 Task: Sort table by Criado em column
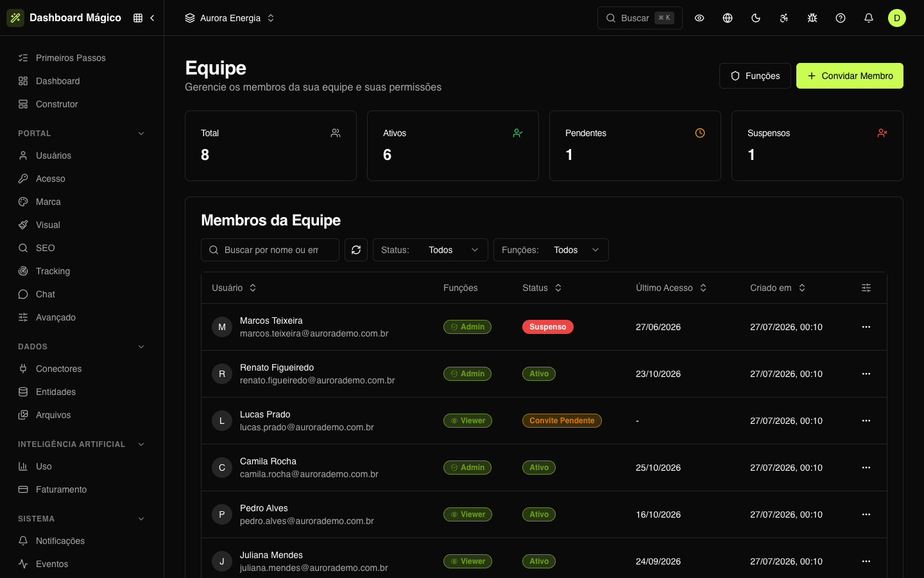point(778,288)
